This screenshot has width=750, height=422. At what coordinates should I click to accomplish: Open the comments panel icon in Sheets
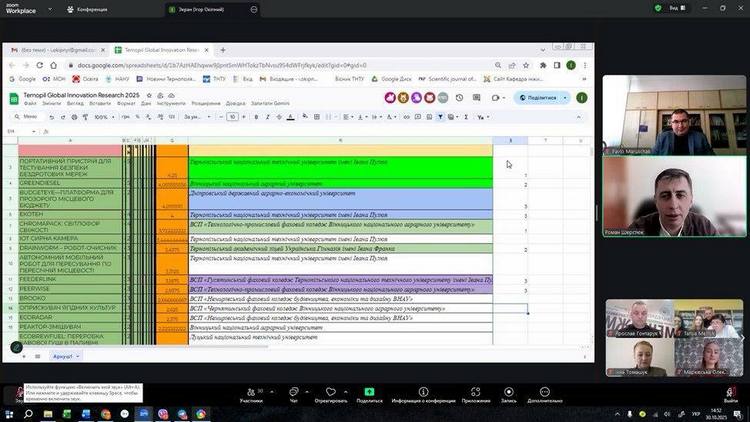point(477,98)
